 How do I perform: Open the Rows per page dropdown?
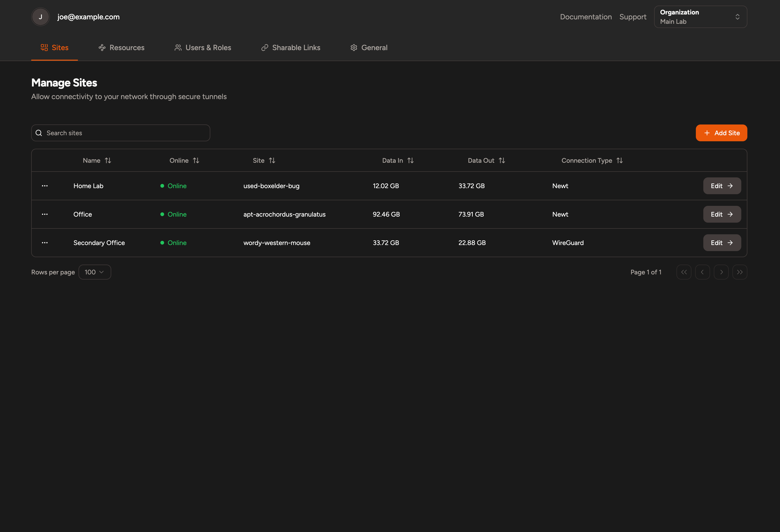(x=94, y=272)
